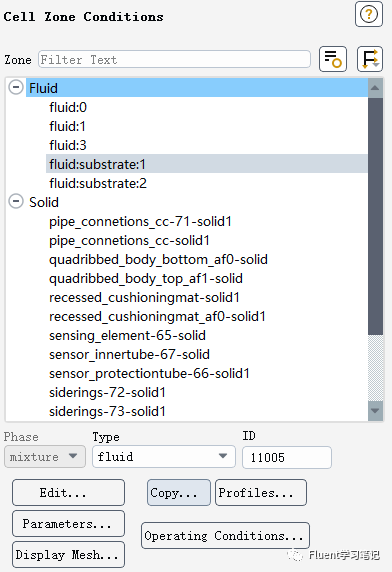Click the zone grouping toggle tree icon
This screenshot has width=392, height=572.
tap(370, 59)
